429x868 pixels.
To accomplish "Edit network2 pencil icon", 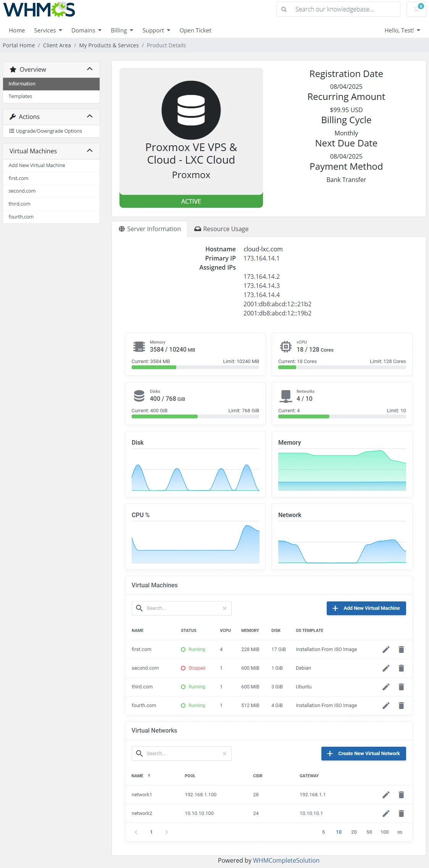I will pyautogui.click(x=386, y=813).
